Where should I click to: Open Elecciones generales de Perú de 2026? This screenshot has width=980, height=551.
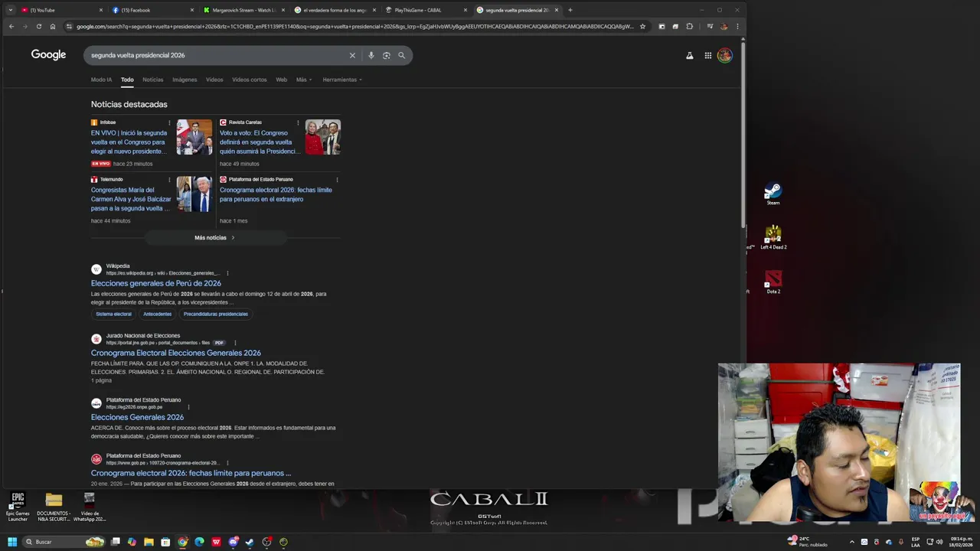(x=156, y=283)
